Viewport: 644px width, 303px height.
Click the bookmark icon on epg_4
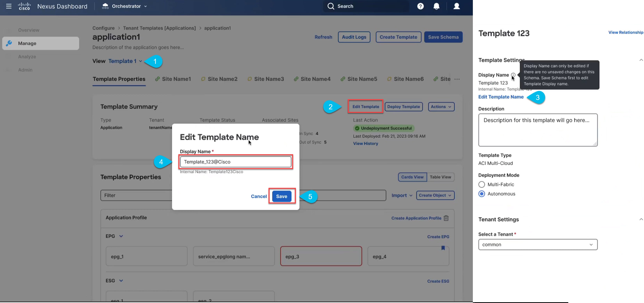click(x=443, y=248)
